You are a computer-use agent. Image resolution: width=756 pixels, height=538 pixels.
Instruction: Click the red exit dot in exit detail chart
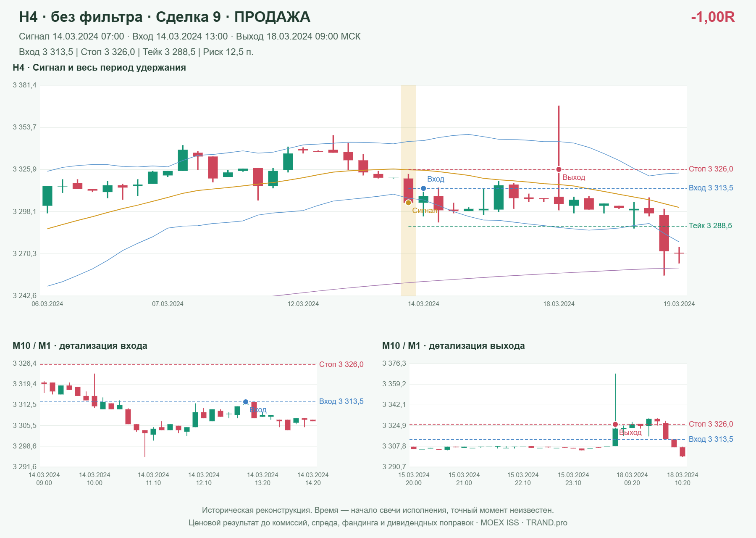615,424
